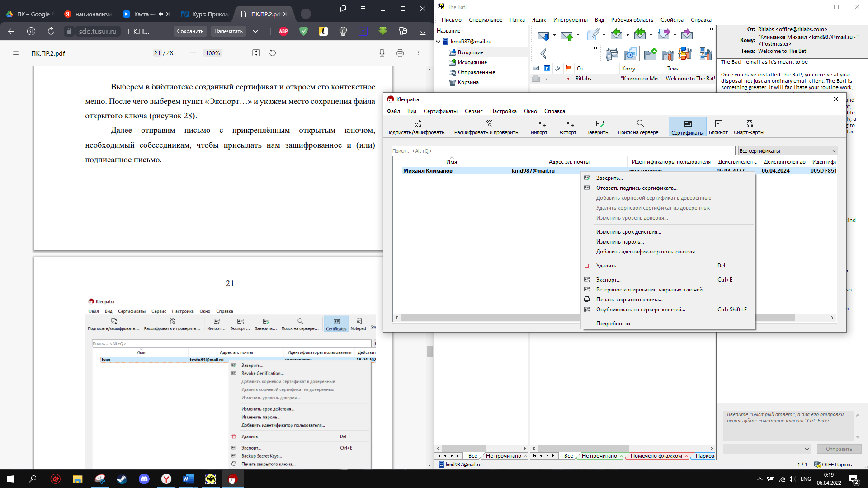Open Steam from the Windows taskbar
Screen dimensions: 868x488
pos(122,479)
